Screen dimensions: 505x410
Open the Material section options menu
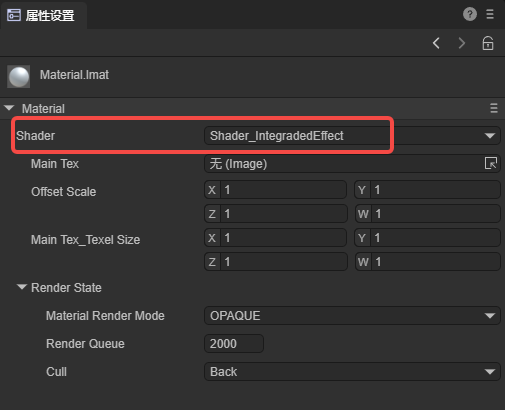tap(494, 108)
